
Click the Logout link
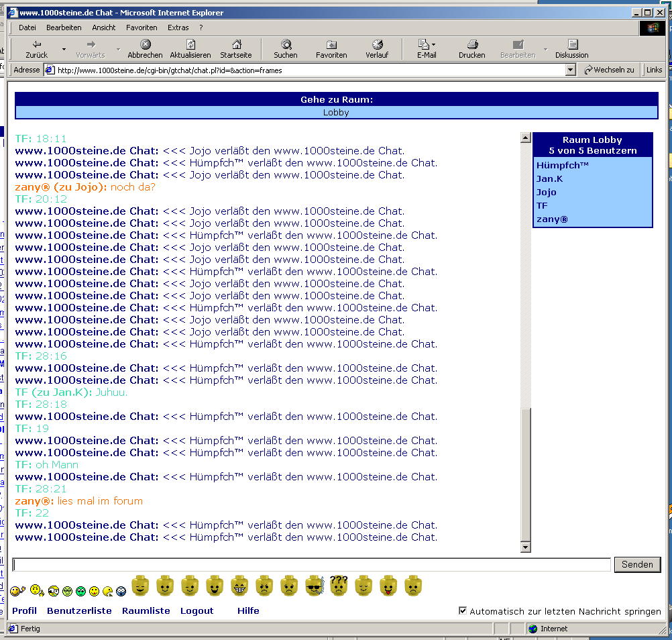pos(197,610)
